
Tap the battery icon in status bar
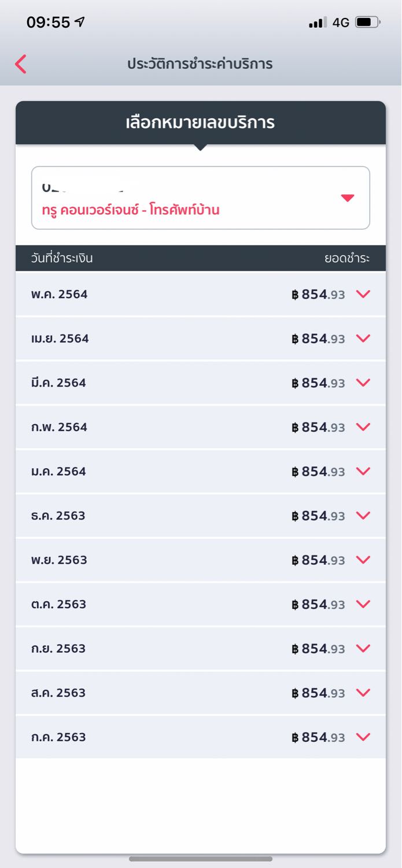(x=367, y=23)
